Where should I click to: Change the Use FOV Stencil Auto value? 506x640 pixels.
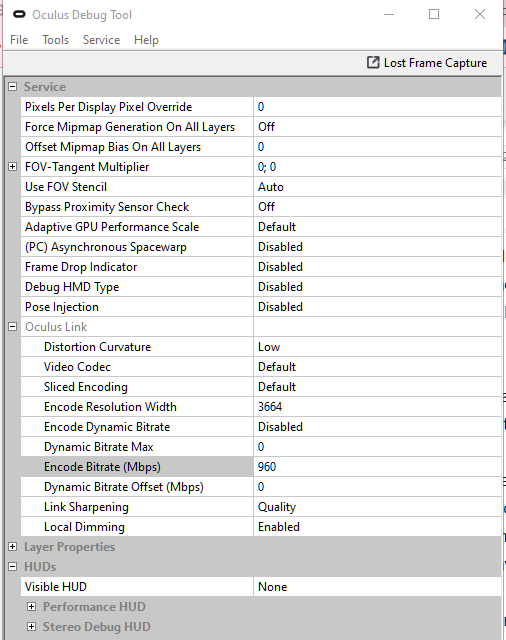pos(377,187)
